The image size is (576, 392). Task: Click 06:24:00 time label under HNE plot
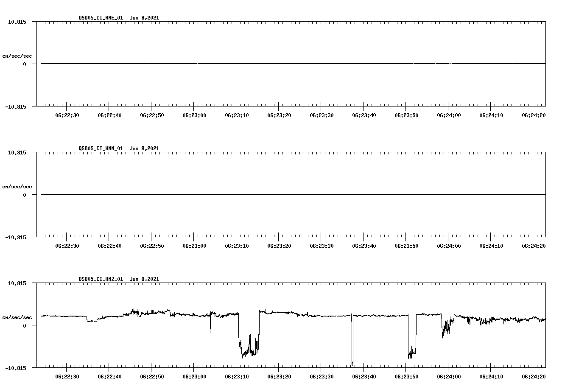click(x=449, y=115)
